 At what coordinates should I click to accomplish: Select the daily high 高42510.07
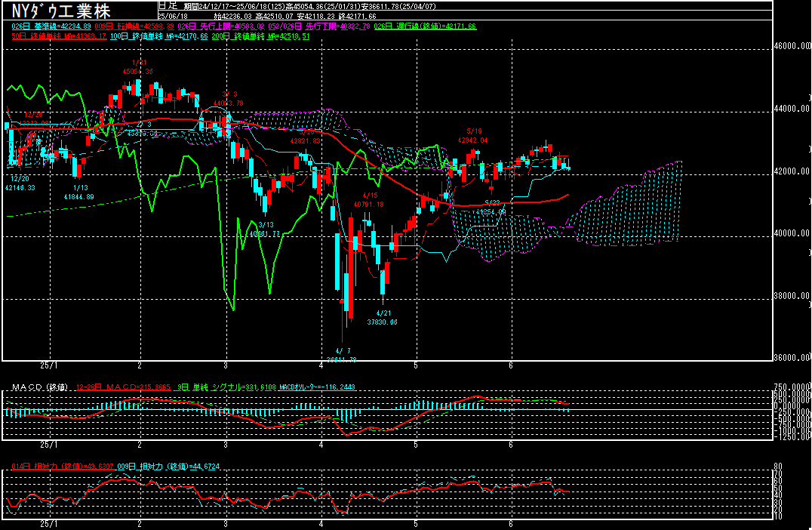coord(275,17)
